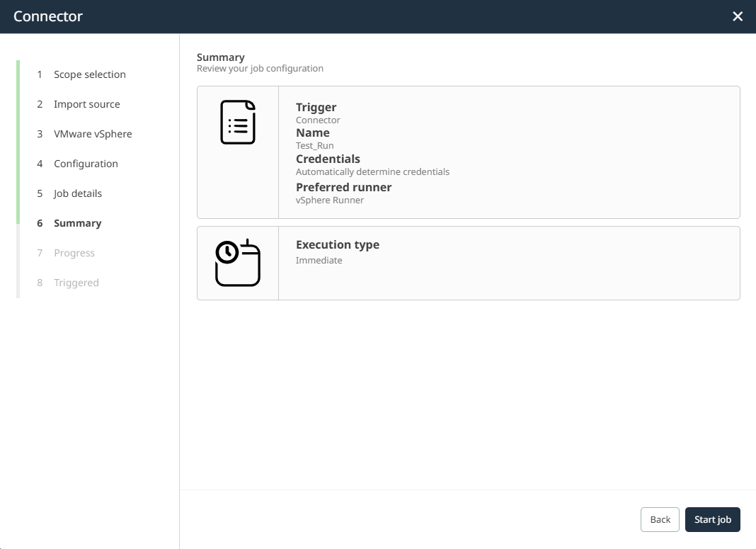Click the scheduled execution clock icon

tap(238, 263)
